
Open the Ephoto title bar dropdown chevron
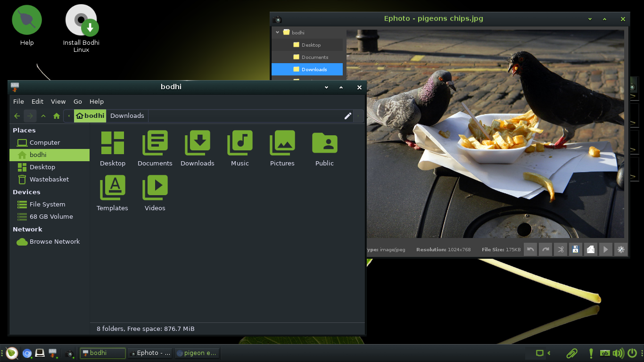click(x=589, y=19)
